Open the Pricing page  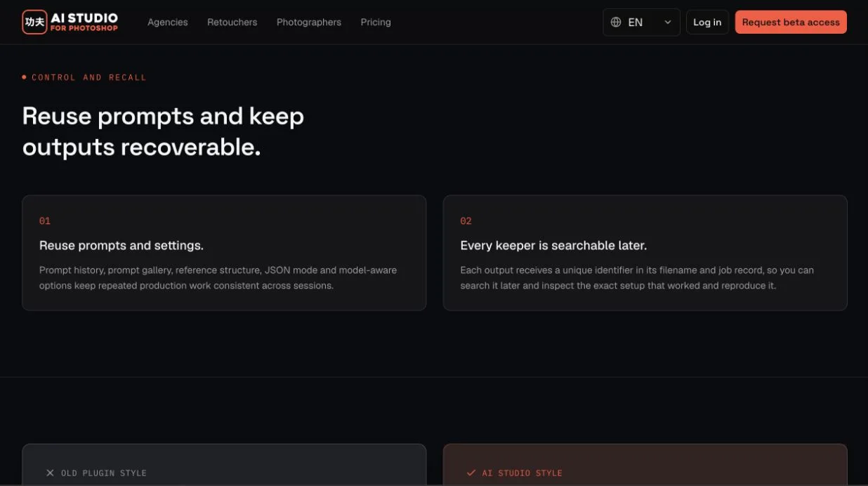(x=376, y=22)
